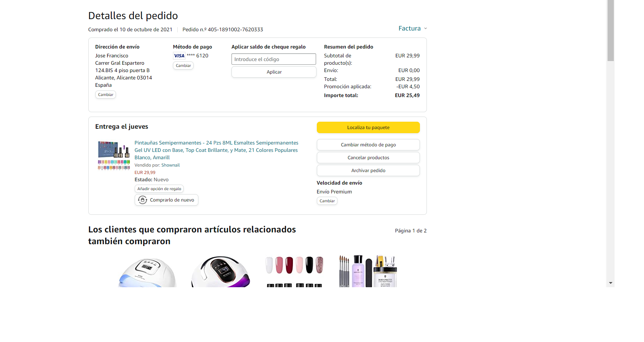Expand the Factura dropdown arrow
Screen dimensions: 644x342
[x=425, y=28]
